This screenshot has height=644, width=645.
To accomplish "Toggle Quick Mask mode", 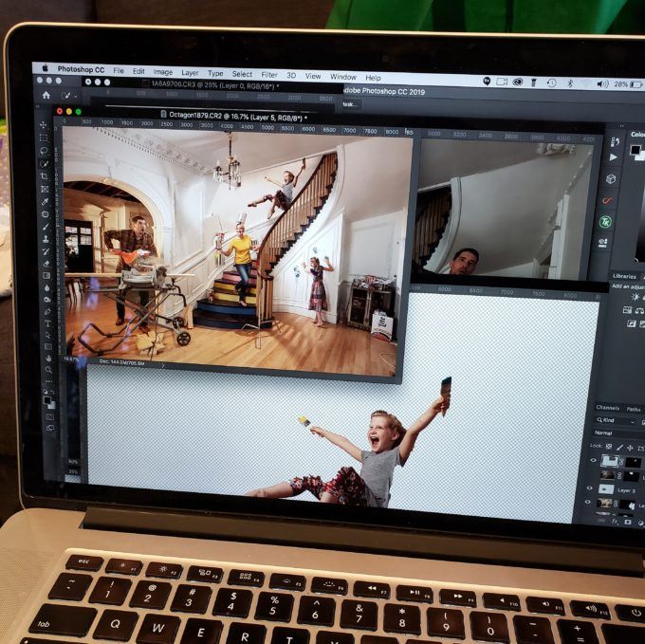I will click(x=49, y=417).
